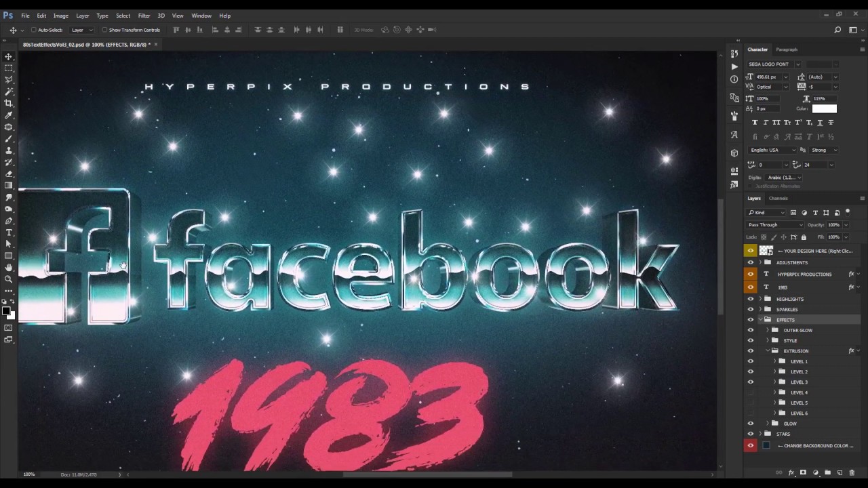Show the LEVEL 6 layer group

point(750,413)
